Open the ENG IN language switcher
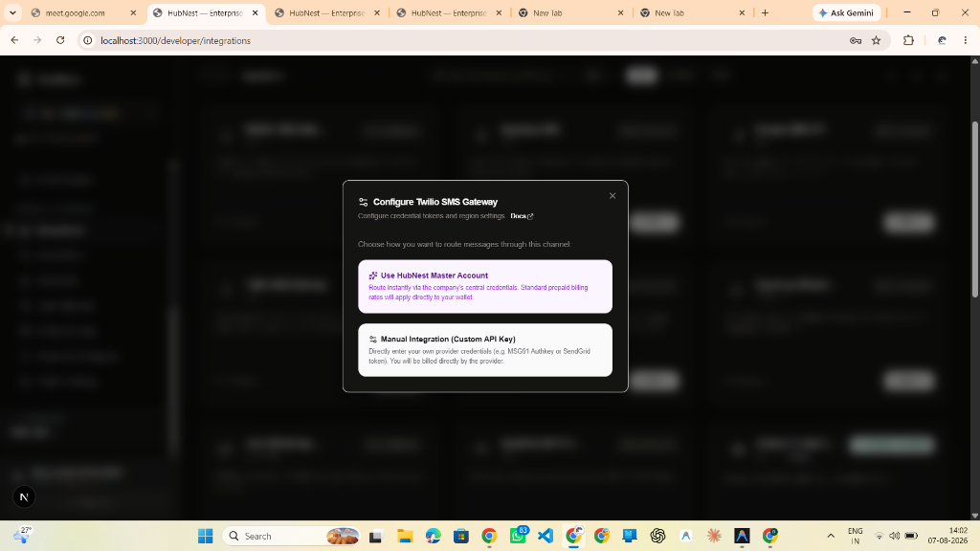980x551 pixels. click(x=855, y=536)
